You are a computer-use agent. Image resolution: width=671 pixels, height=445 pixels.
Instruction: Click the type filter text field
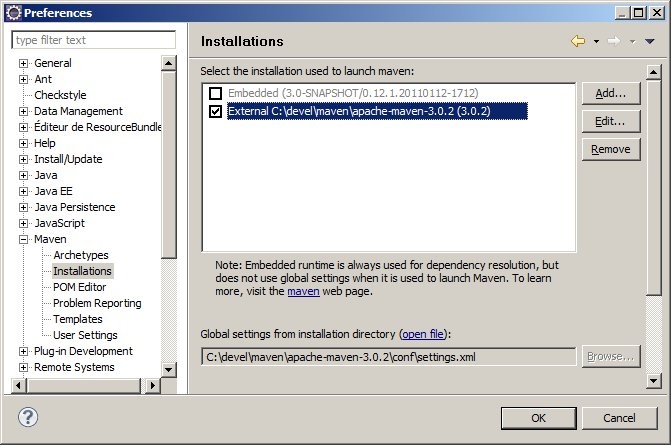click(93, 40)
